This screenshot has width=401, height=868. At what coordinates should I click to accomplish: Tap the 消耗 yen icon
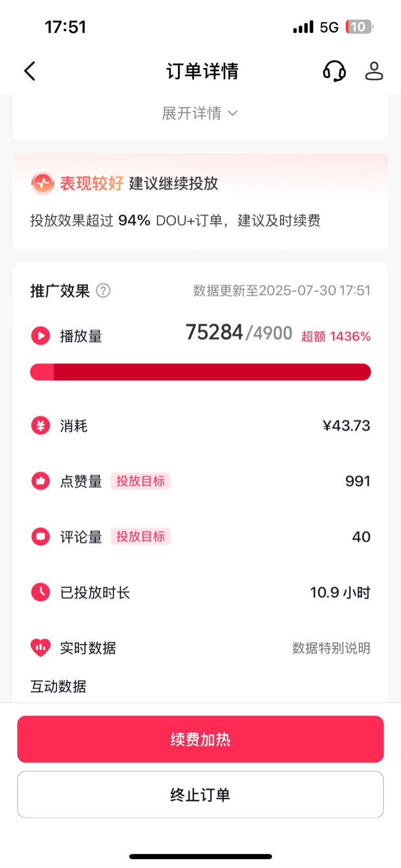(x=41, y=425)
